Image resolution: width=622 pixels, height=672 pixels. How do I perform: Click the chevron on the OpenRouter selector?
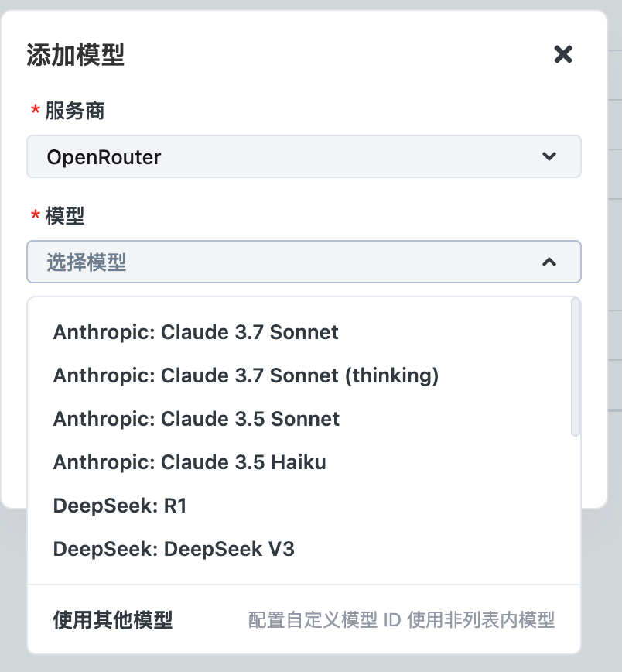[550, 156]
